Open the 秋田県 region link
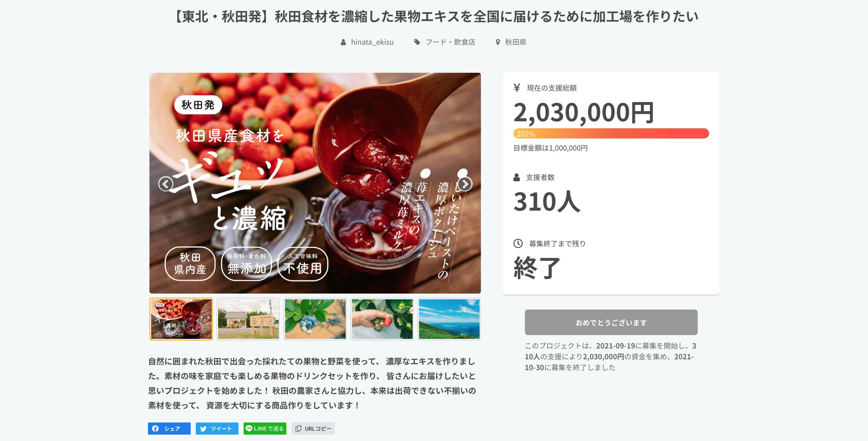 516,42
